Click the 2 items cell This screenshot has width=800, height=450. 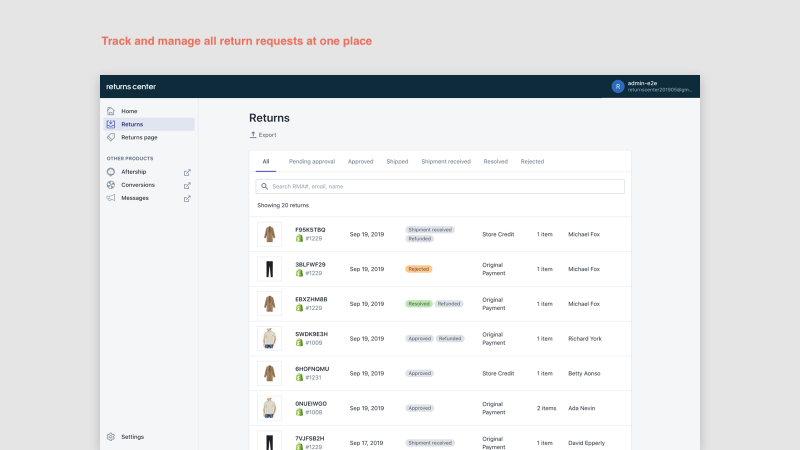546,408
